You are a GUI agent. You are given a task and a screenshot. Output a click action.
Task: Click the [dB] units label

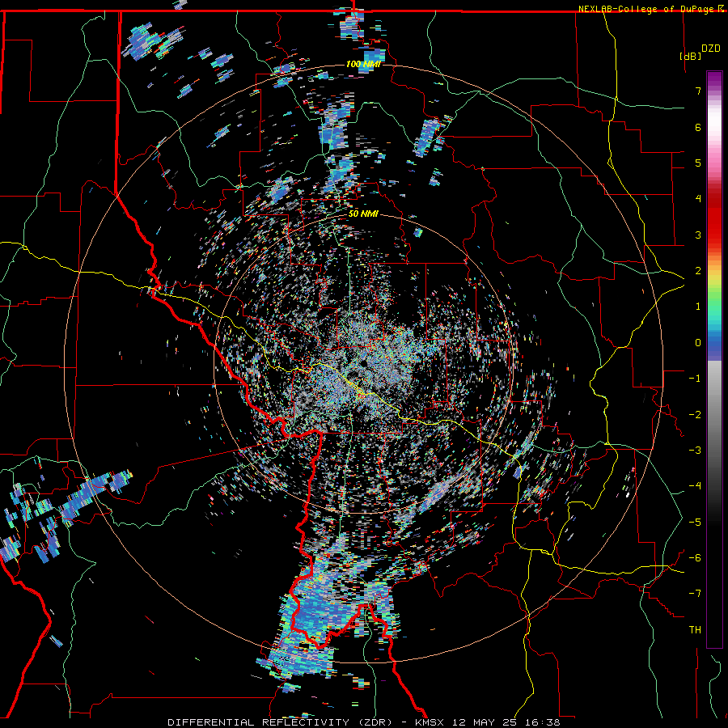click(x=690, y=56)
